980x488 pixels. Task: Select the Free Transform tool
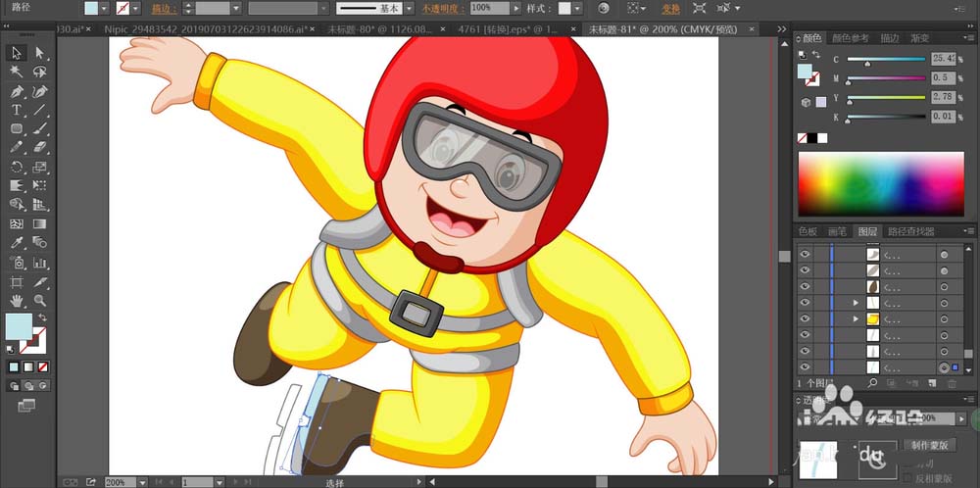coord(40,185)
